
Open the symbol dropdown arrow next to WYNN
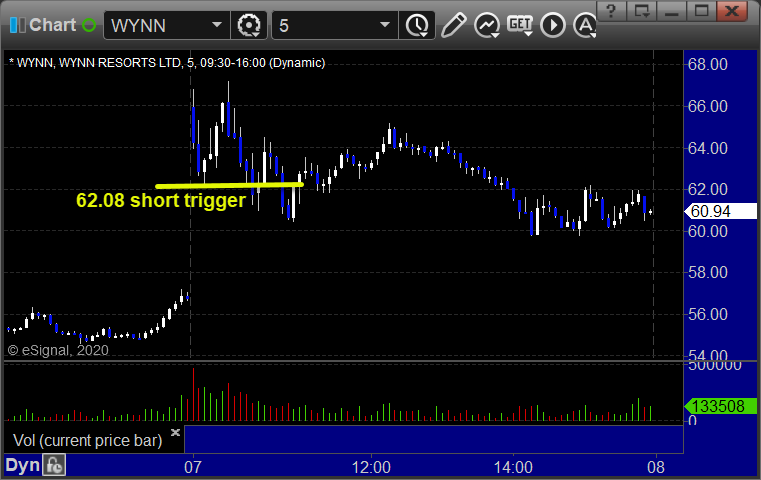[216, 25]
